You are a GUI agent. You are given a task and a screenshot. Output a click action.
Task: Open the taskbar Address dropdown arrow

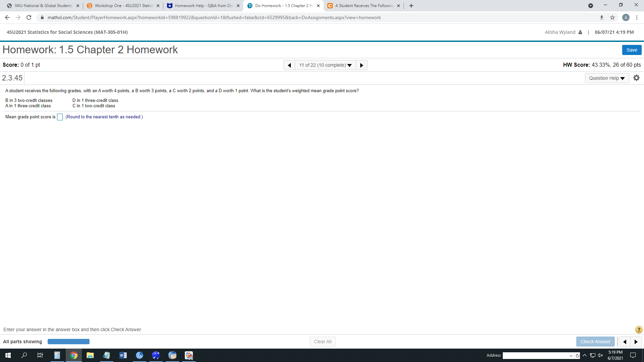pyautogui.click(x=571, y=356)
